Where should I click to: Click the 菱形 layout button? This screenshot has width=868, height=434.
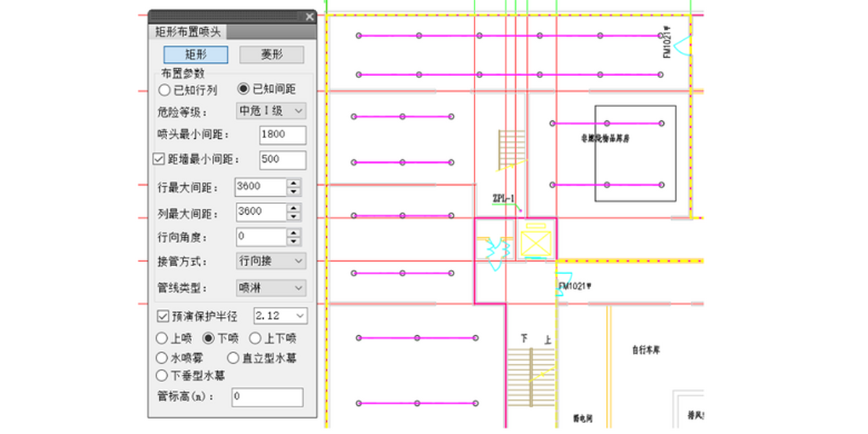click(272, 54)
